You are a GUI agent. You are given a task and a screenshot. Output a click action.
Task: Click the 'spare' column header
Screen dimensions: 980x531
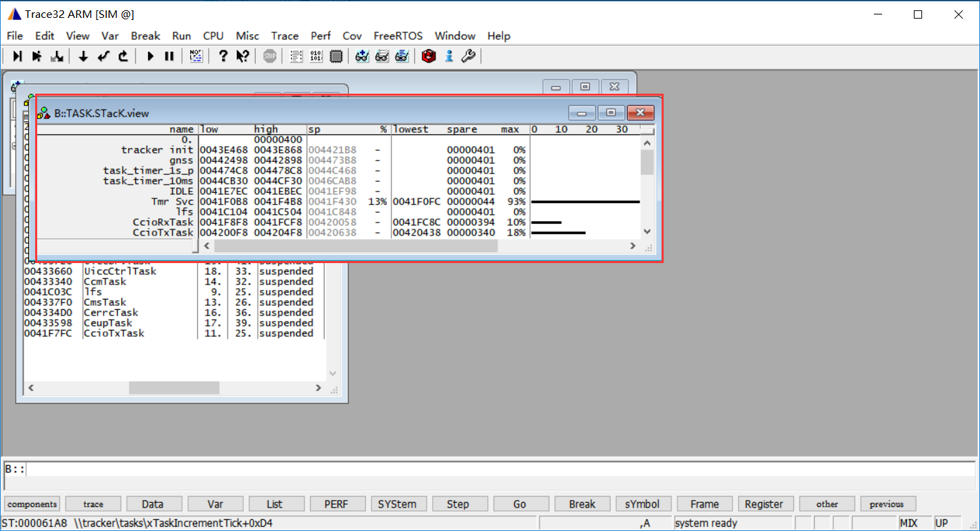click(x=462, y=129)
